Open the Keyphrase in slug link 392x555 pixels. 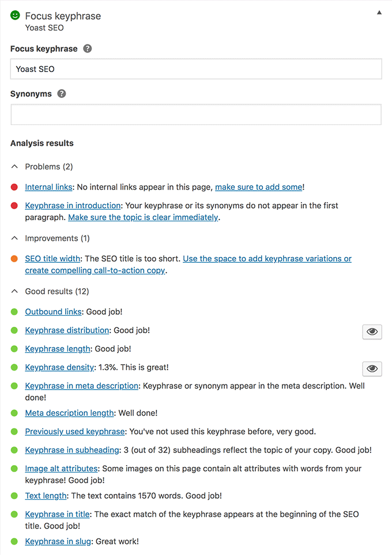57,541
